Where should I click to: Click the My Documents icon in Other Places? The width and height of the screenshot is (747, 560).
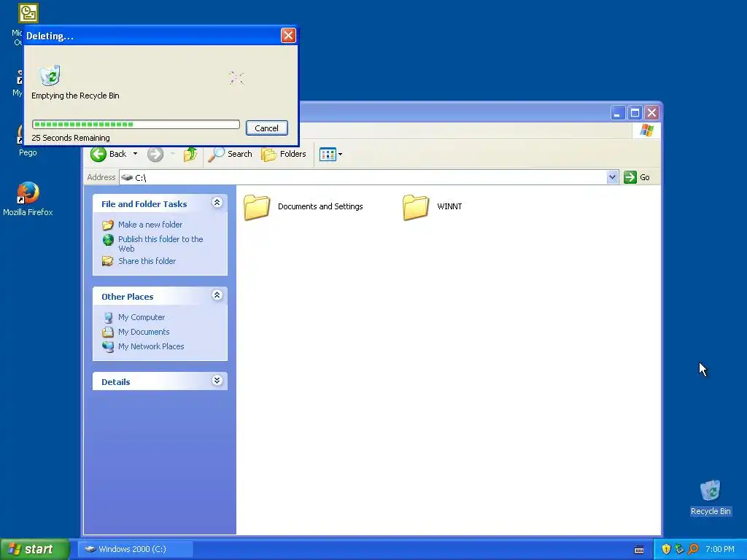pyautogui.click(x=108, y=332)
